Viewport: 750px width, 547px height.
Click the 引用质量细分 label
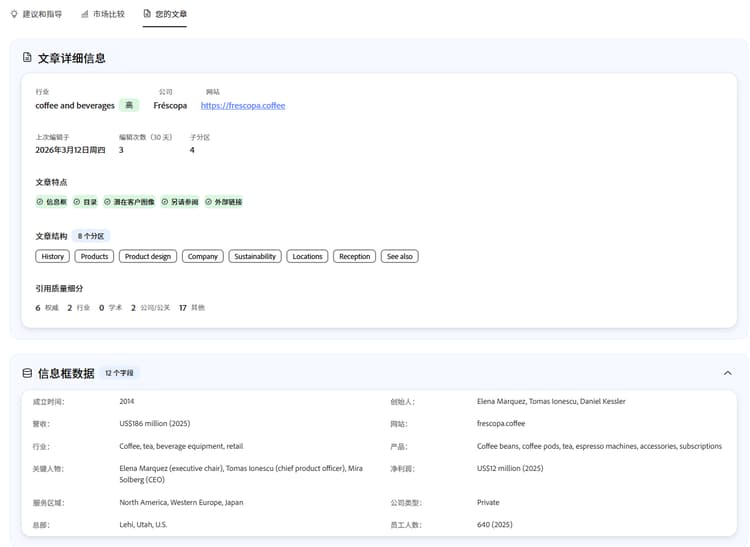pos(59,288)
